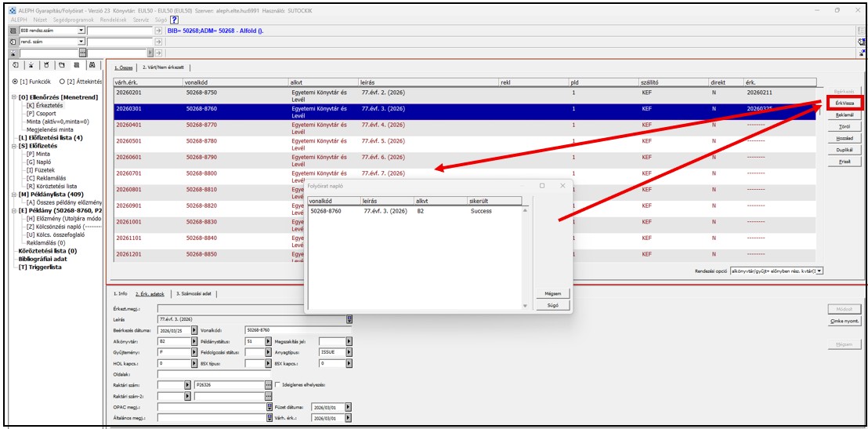Click the Vonalkód field containing 50268-8760

(x=298, y=329)
